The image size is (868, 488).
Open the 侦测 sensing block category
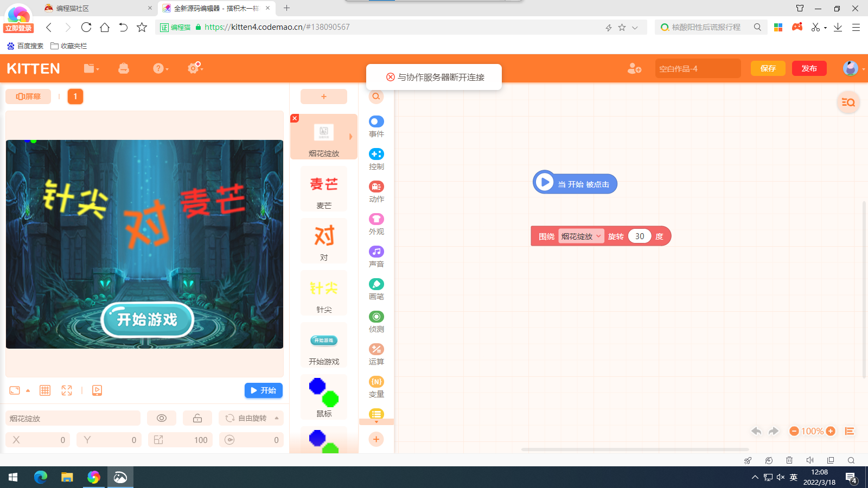tap(376, 322)
